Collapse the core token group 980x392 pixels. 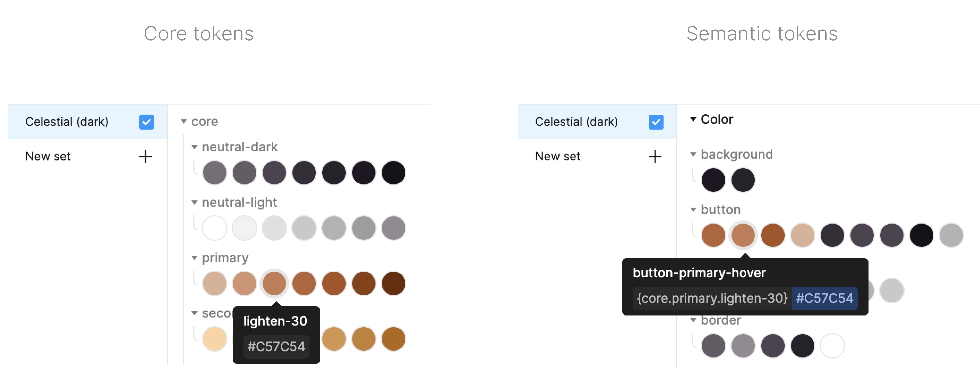pyautogui.click(x=184, y=122)
